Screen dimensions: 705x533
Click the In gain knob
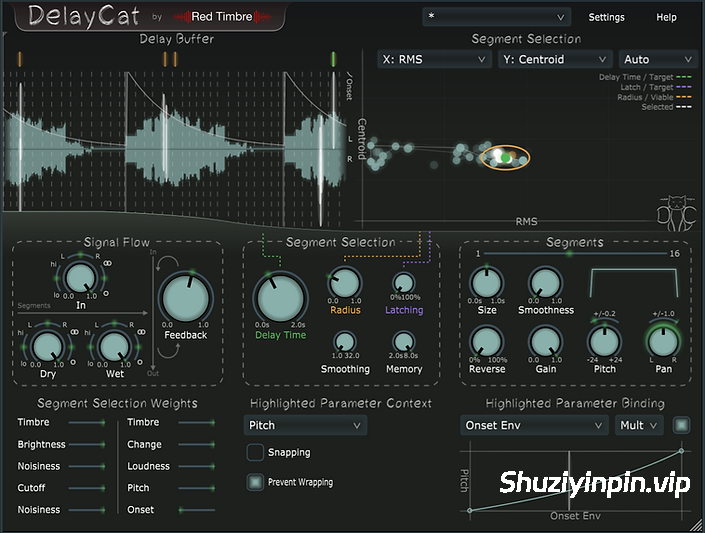point(80,278)
